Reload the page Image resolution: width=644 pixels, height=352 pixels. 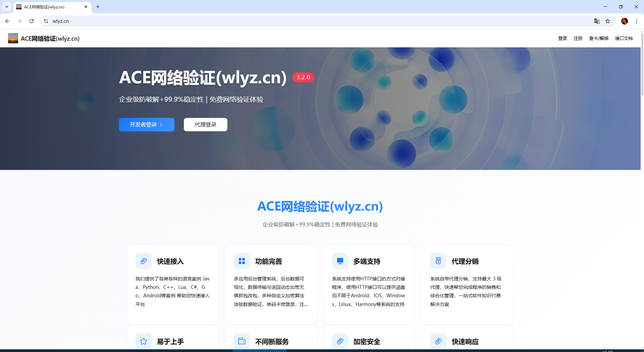32,21
